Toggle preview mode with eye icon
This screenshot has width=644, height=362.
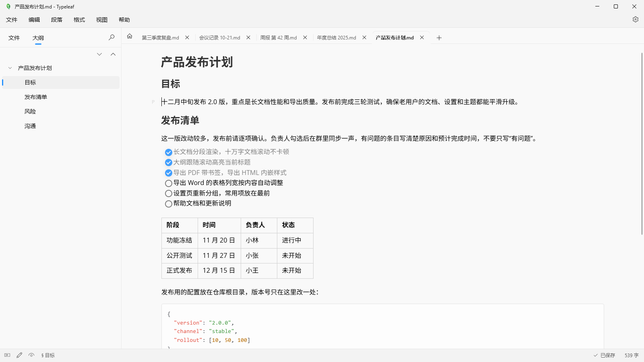click(x=31, y=355)
